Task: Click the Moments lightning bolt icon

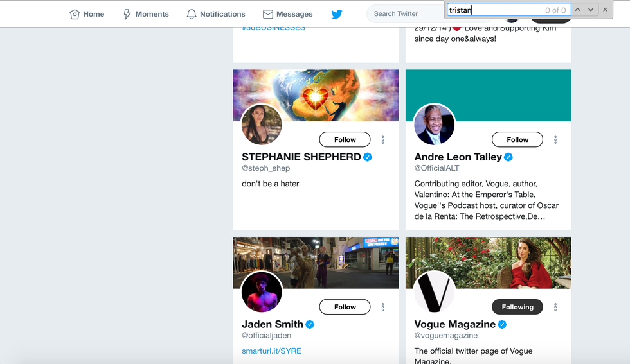Action: [127, 15]
